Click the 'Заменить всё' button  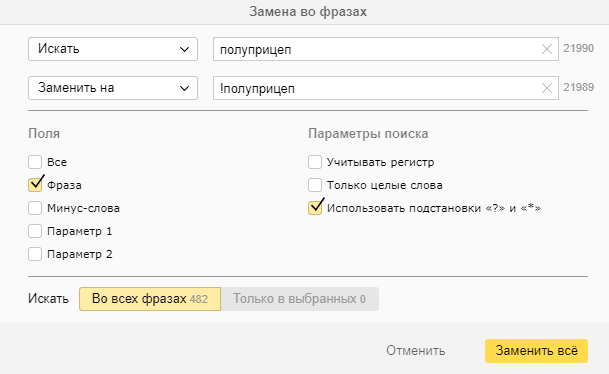[x=536, y=351]
